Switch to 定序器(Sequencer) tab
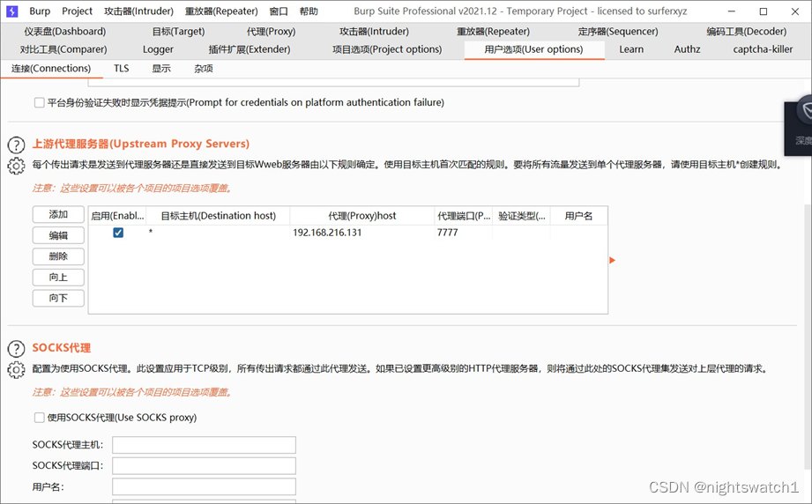This screenshot has width=812, height=504. point(618,32)
